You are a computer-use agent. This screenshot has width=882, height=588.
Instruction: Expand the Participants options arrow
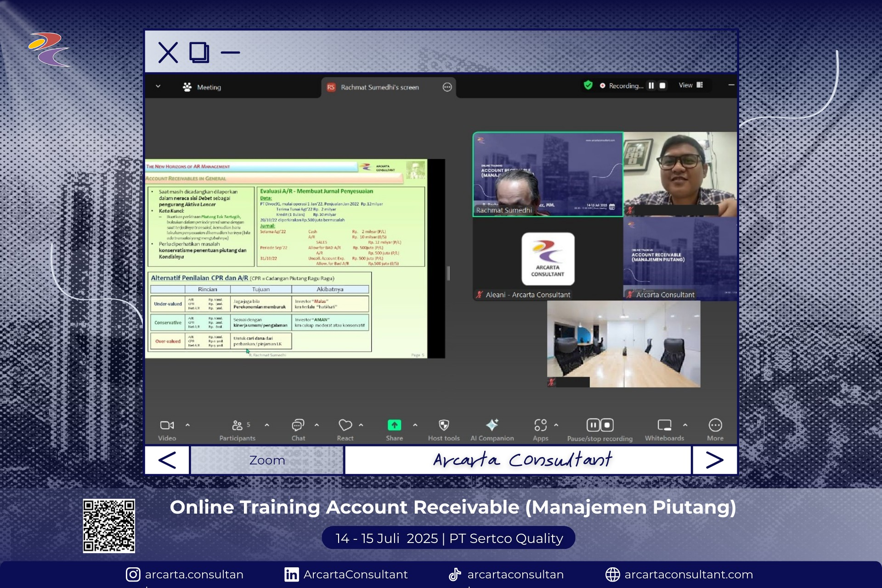267,425
